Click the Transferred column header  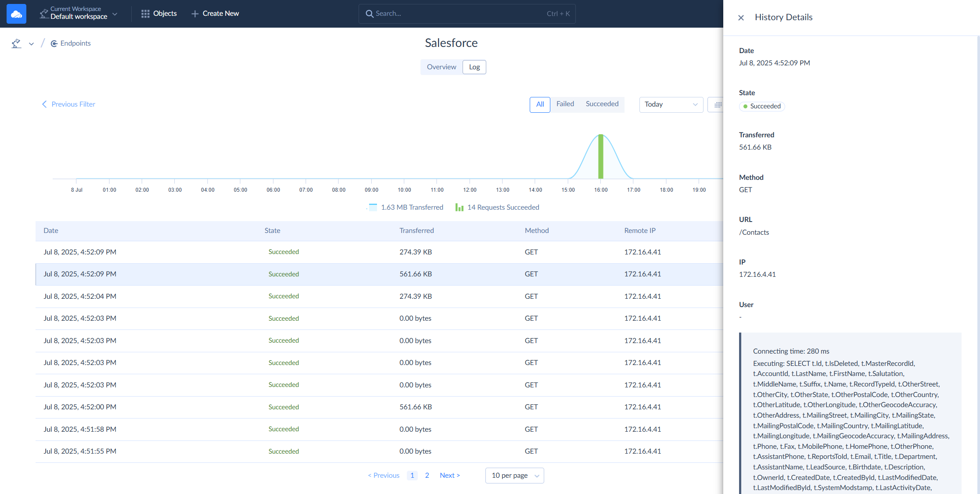[416, 231]
